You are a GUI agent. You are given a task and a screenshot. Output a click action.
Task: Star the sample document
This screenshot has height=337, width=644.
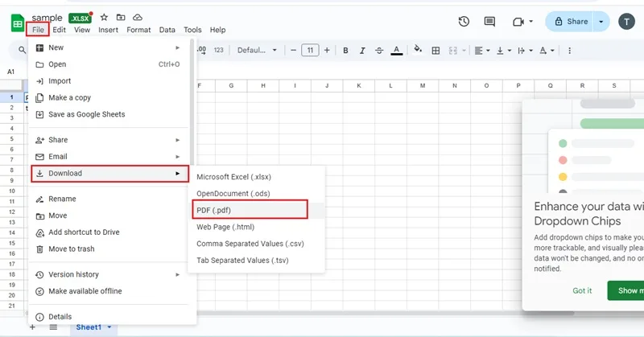coord(104,17)
